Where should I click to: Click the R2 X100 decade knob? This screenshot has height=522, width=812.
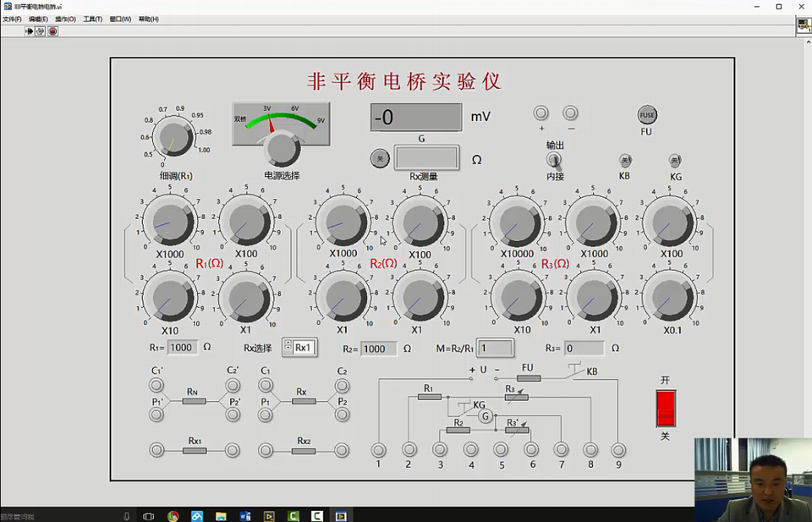(420, 221)
